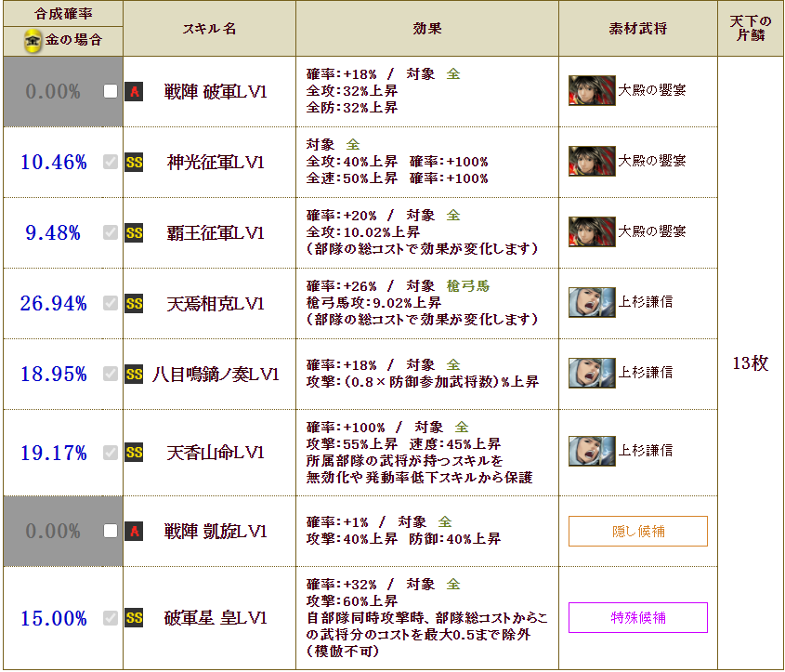Click 大殿の饗宴 portrait in 戦陣 破軍 row

coord(592,91)
